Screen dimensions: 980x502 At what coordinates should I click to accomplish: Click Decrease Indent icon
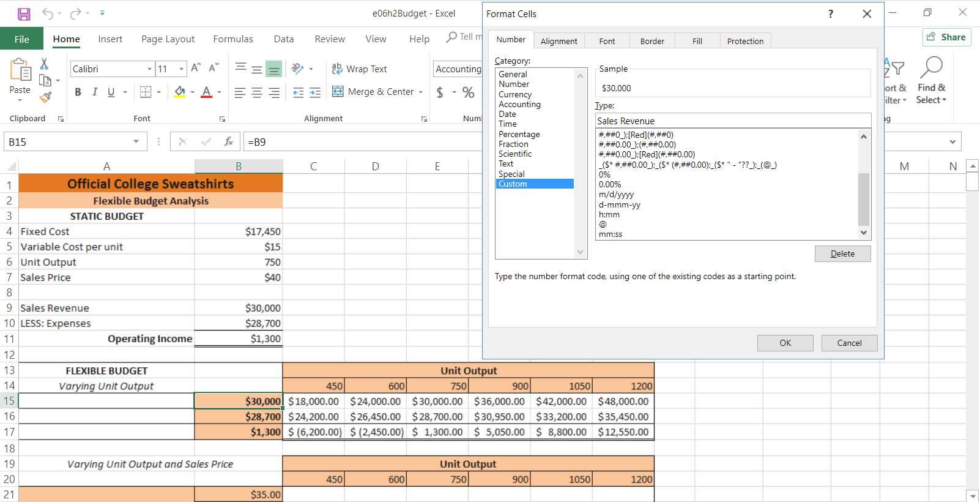tap(299, 92)
